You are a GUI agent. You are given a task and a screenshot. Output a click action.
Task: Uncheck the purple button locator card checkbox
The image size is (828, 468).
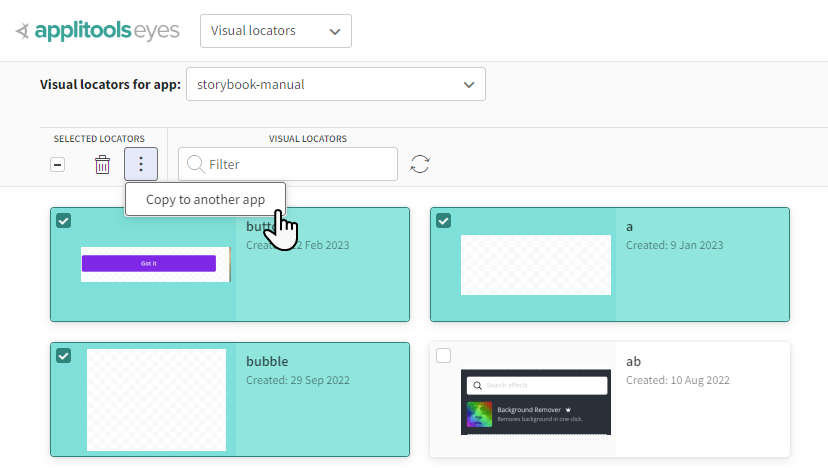(x=64, y=221)
